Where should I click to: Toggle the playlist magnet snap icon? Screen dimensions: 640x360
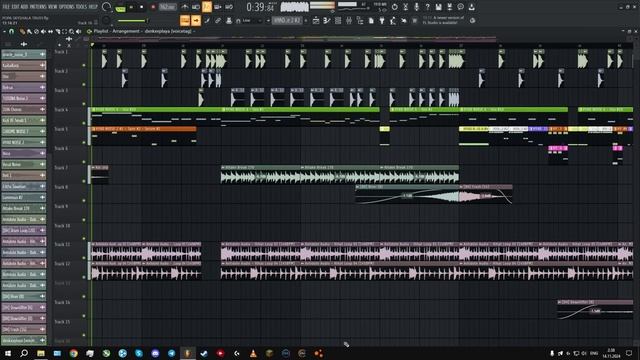(12, 31)
